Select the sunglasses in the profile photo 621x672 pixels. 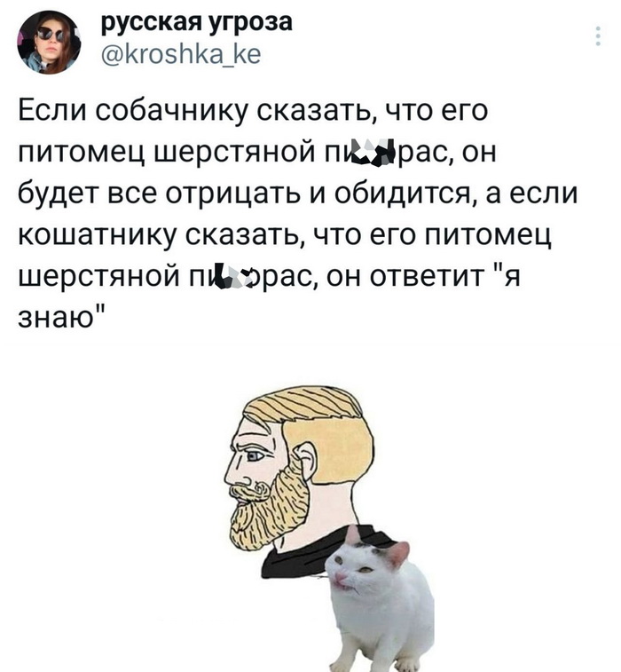(50, 34)
